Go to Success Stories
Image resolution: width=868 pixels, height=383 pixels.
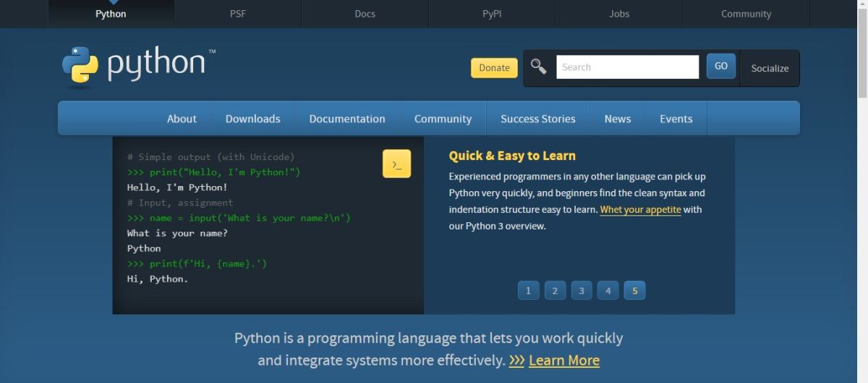[x=538, y=119]
